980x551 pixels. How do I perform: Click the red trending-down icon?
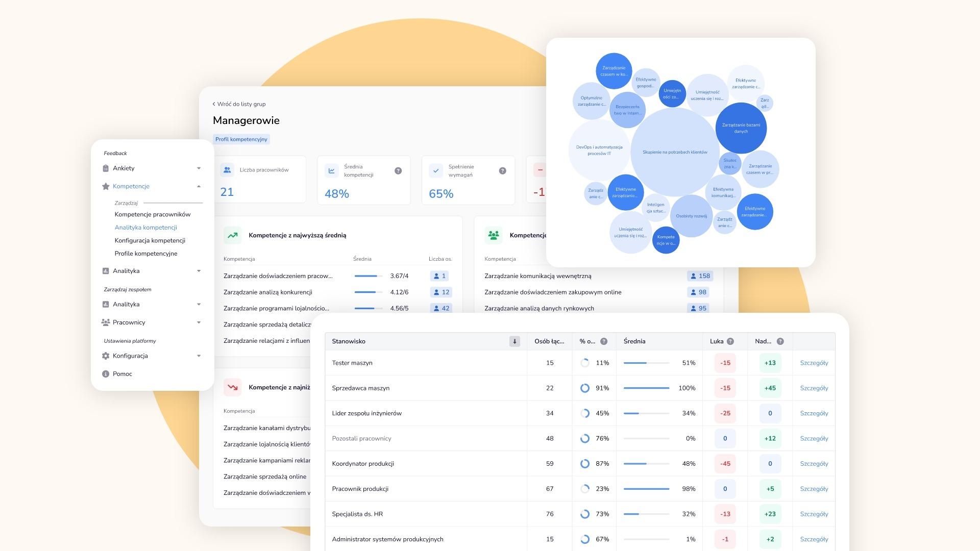pos(233,387)
